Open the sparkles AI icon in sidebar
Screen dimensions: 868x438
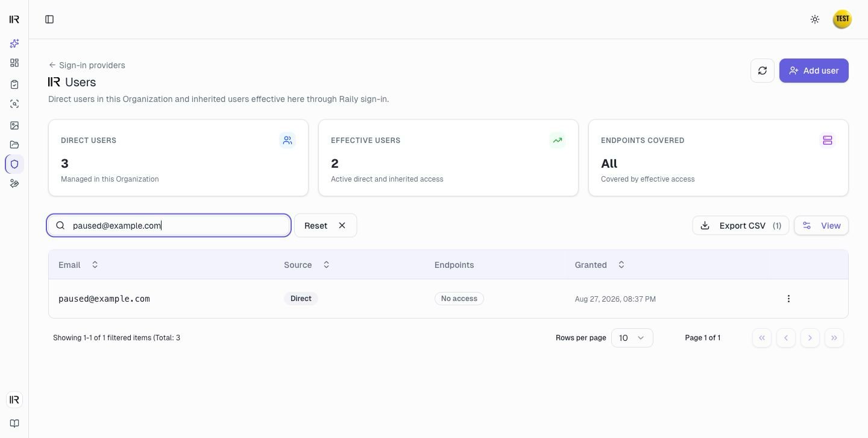(x=14, y=43)
